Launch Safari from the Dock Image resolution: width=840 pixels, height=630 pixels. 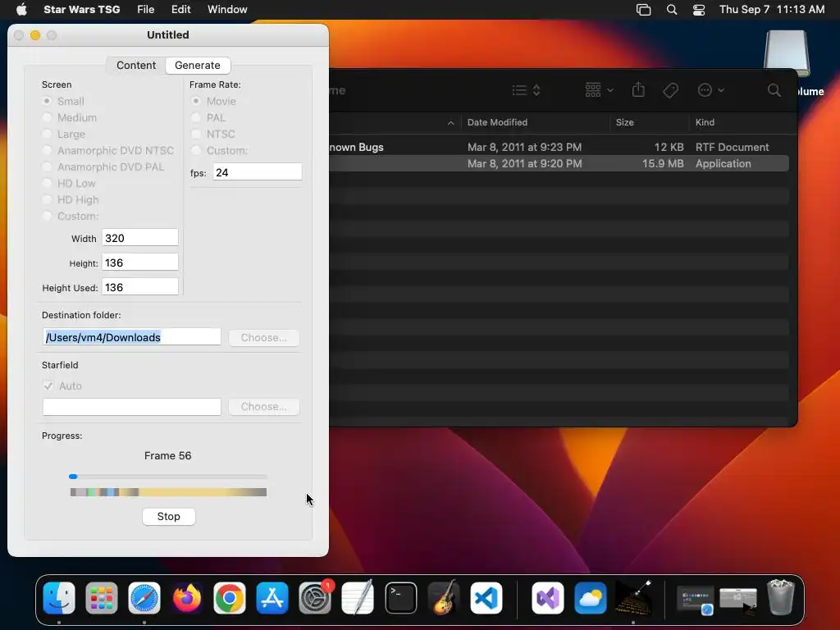pos(144,598)
